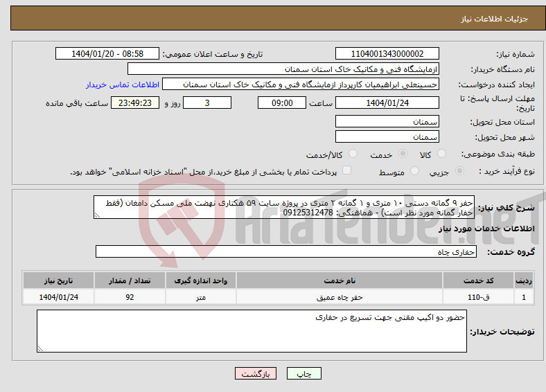Click the request creator name field
The image size is (546, 392).
click(301, 84)
